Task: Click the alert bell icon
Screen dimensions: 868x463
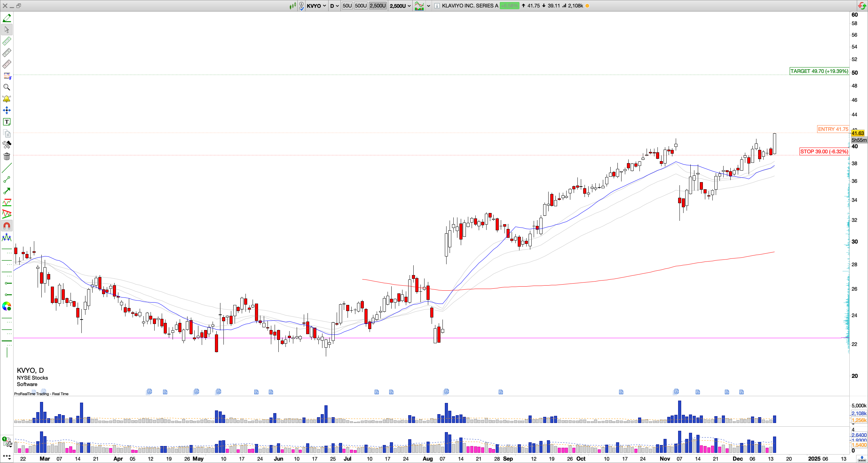Action: (6, 99)
